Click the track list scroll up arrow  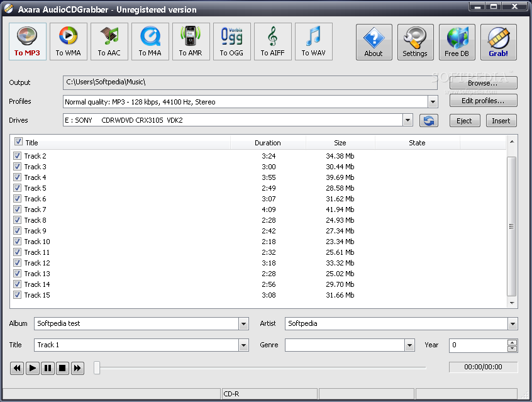(512, 142)
